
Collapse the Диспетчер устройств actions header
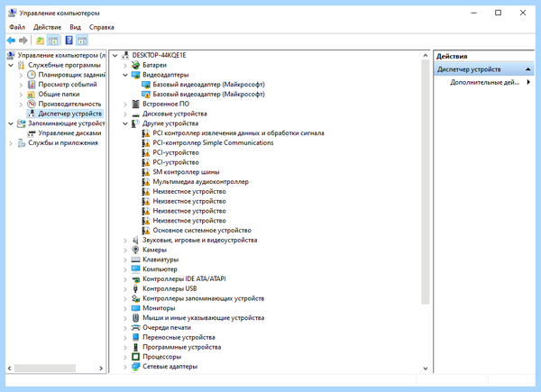(x=527, y=69)
